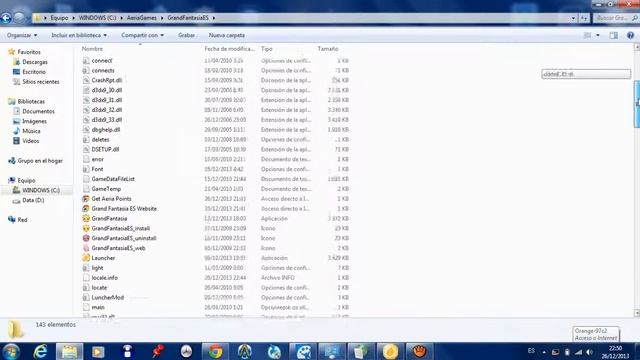Image resolution: width=640 pixels, height=360 pixels.
Task: Open the File Explorer taskbar icon
Action: [x=69, y=351]
